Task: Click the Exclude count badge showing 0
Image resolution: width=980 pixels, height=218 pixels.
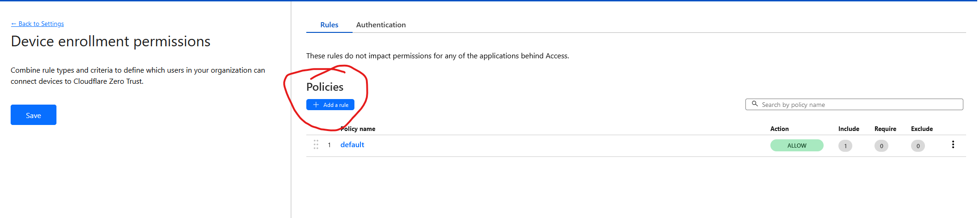Action: (918, 146)
